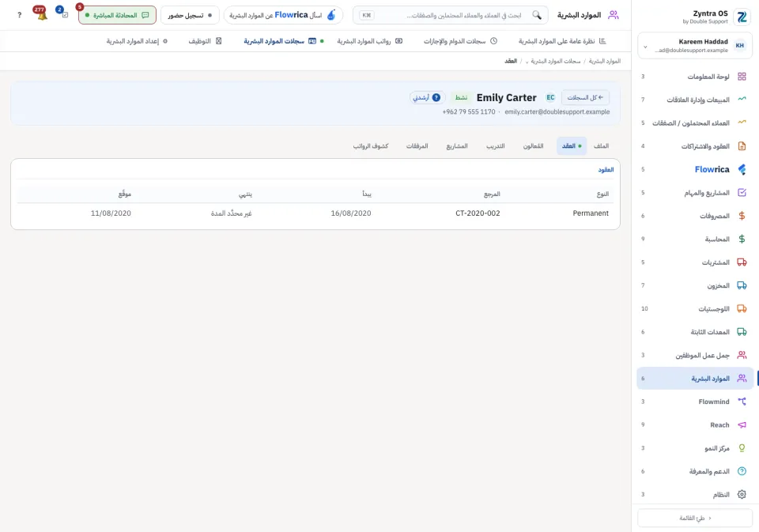Image resolution: width=759 pixels, height=532 pixels.
Task: Open the كشوف الرواتب payslips tab
Action: tap(370, 145)
